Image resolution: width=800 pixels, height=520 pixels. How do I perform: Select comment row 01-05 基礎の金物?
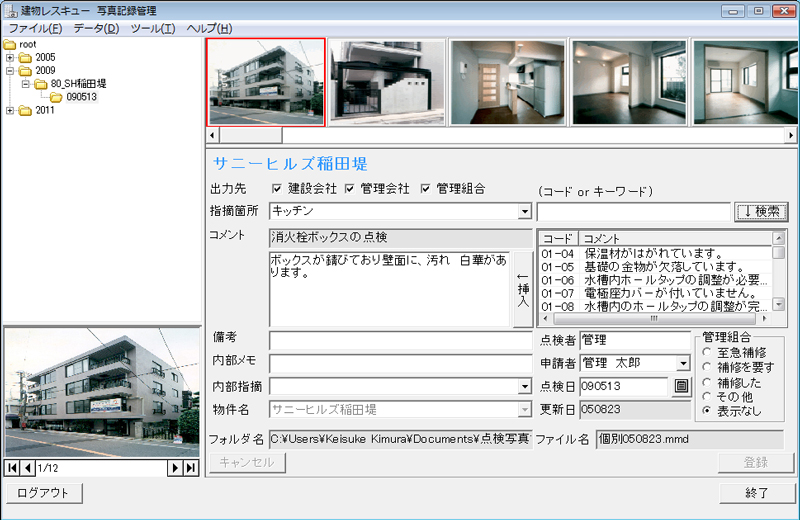(x=655, y=267)
